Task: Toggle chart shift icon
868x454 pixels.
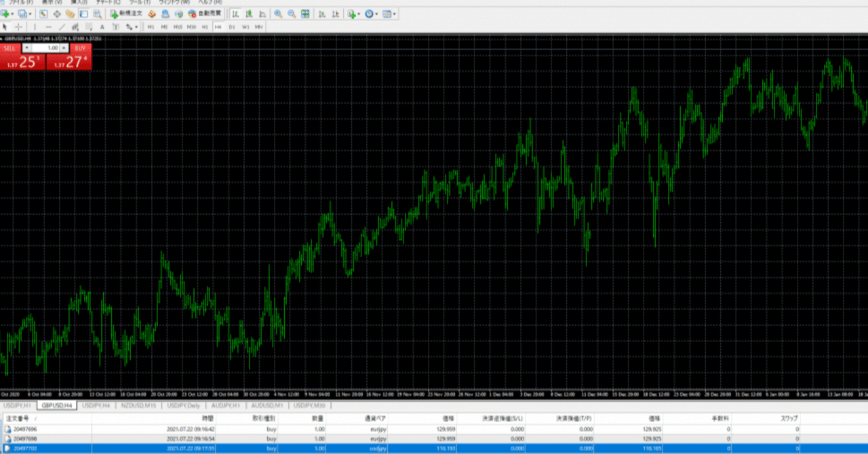Action: [335, 14]
